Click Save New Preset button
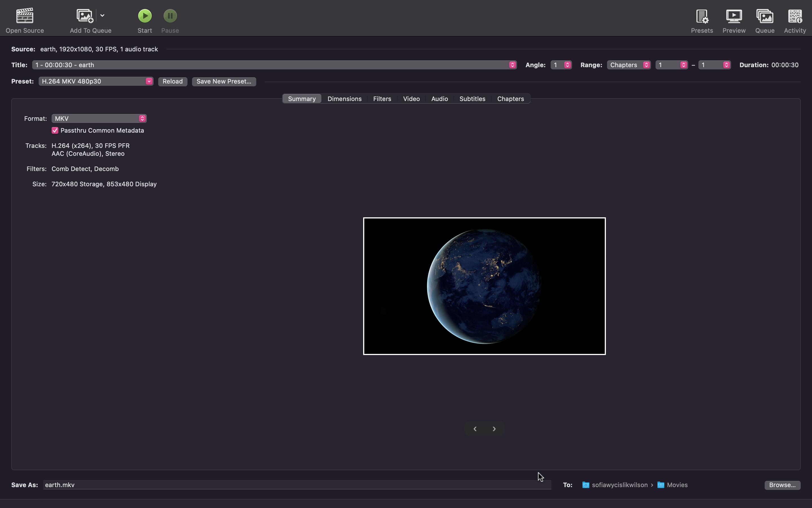Screen dimensions: 812x508 (224, 82)
